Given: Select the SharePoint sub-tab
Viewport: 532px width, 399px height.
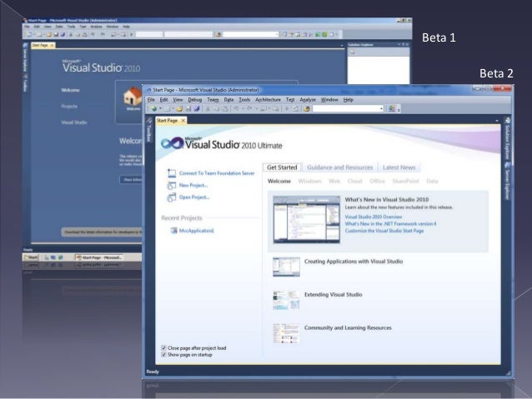Looking at the screenshot, I should coord(405,182).
